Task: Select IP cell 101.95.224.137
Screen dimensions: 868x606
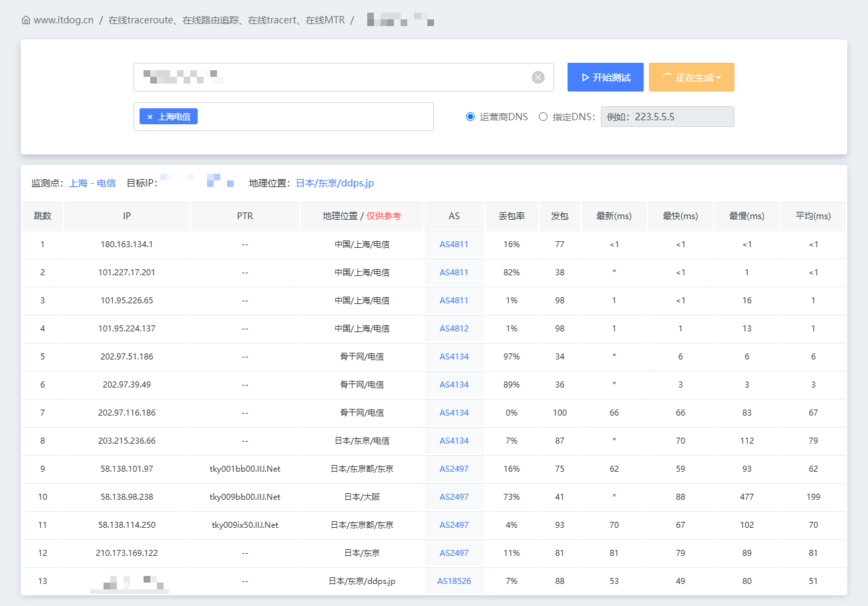Action: pyautogui.click(x=127, y=329)
